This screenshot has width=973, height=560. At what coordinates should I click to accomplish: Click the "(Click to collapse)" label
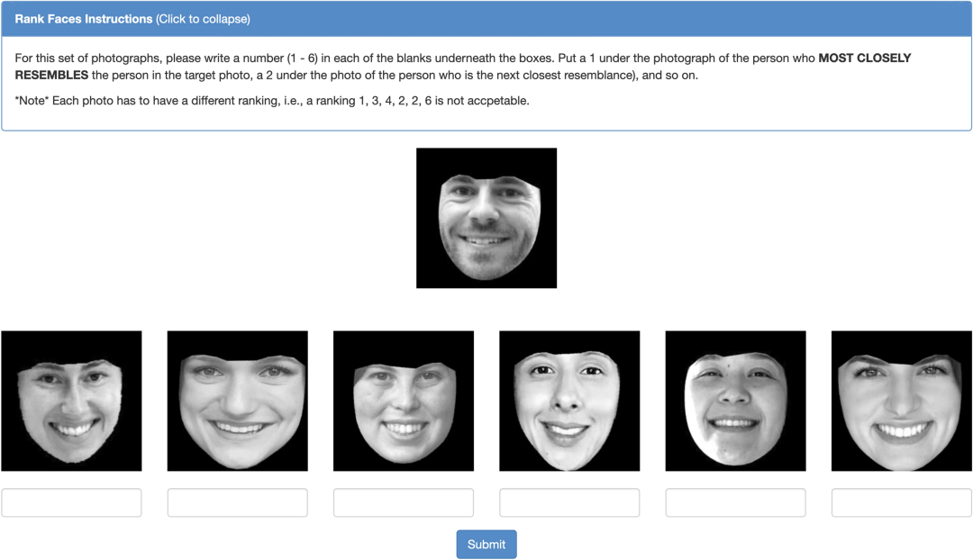pos(203,19)
